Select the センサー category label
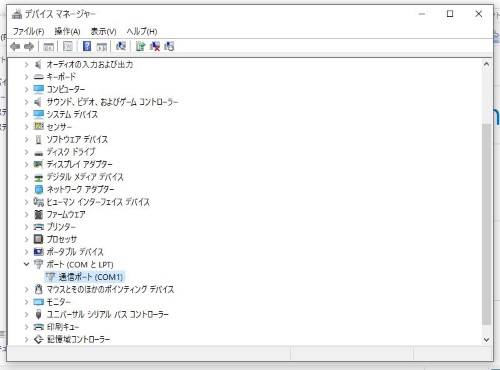The width and height of the screenshot is (500, 370). pyautogui.click(x=59, y=127)
